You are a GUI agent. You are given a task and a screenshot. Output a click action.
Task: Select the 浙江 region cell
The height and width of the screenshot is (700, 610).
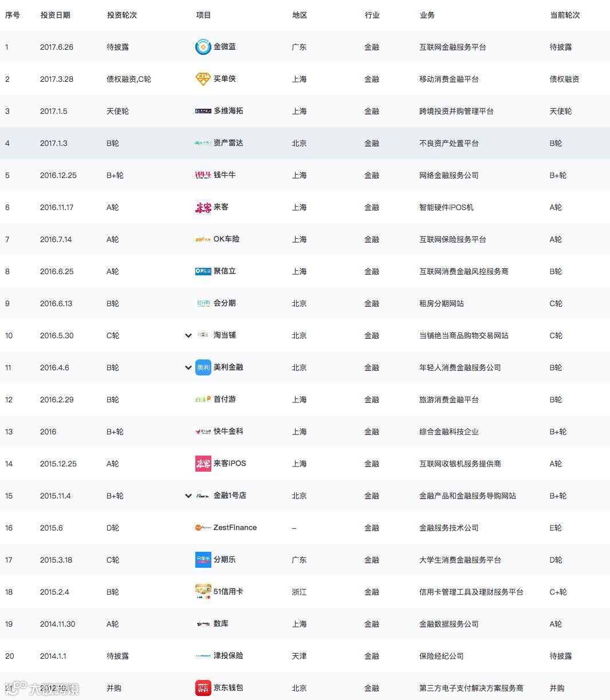(300, 592)
